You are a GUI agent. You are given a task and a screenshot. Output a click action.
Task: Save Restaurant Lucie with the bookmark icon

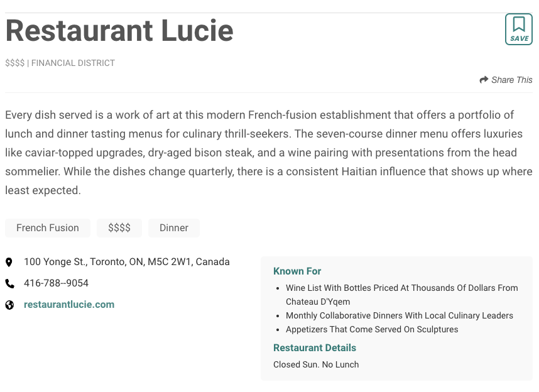(x=519, y=29)
